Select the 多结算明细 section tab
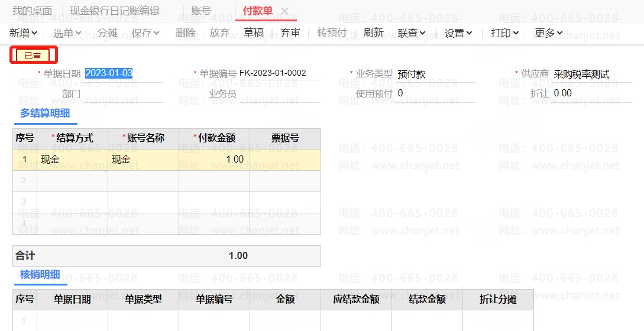644x331 pixels. [x=45, y=113]
